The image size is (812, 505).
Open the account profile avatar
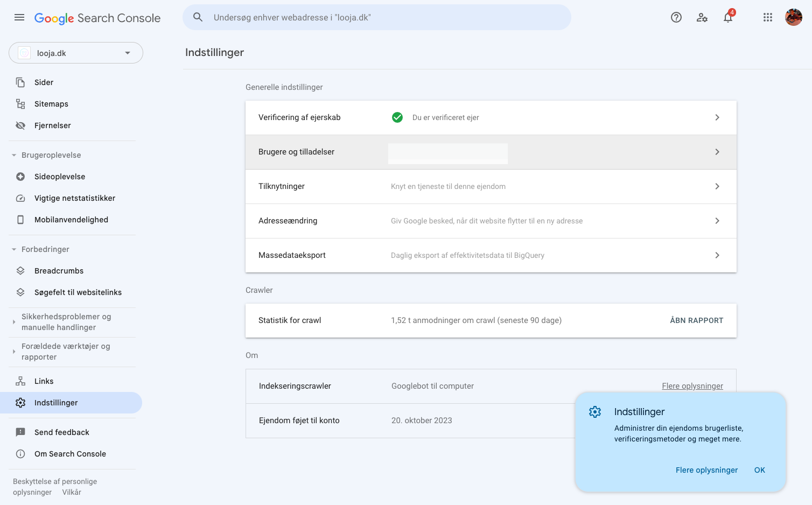(x=794, y=17)
